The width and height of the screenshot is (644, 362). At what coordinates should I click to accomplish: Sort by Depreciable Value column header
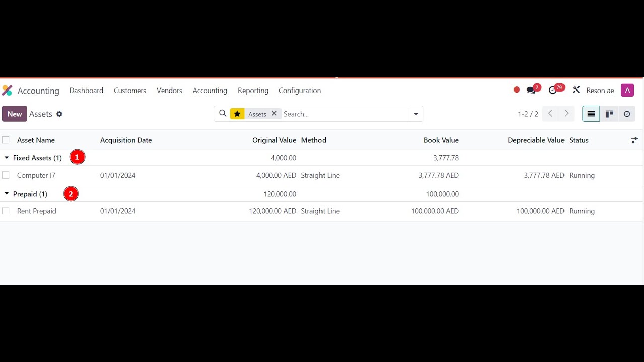pyautogui.click(x=536, y=140)
